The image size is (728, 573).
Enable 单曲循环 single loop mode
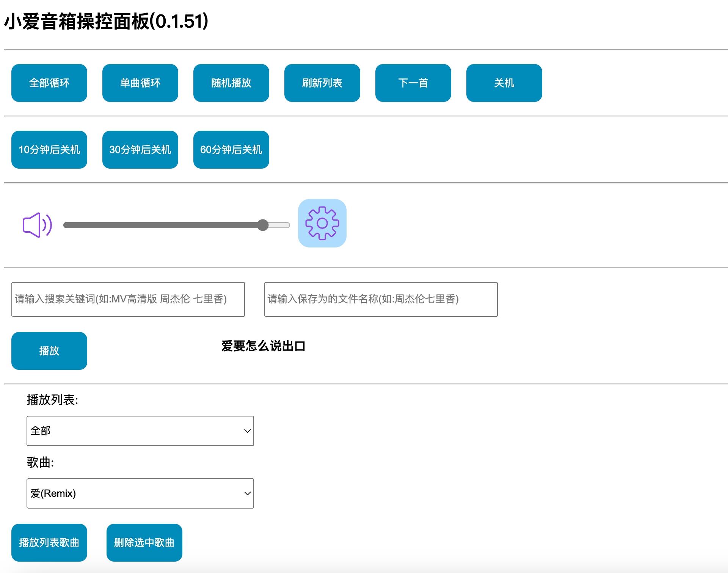140,83
